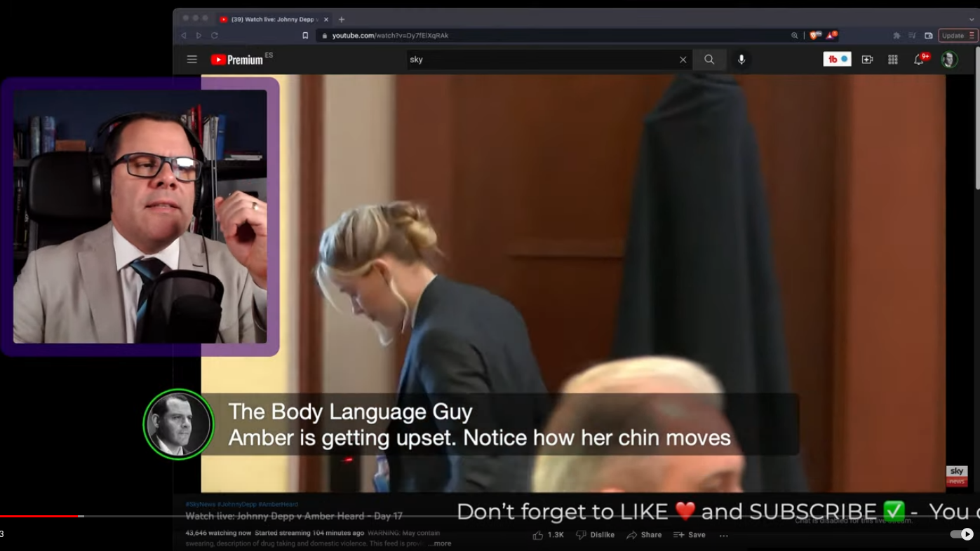Open the Create video camera icon
This screenshot has height=551, width=980.
pos(868,60)
